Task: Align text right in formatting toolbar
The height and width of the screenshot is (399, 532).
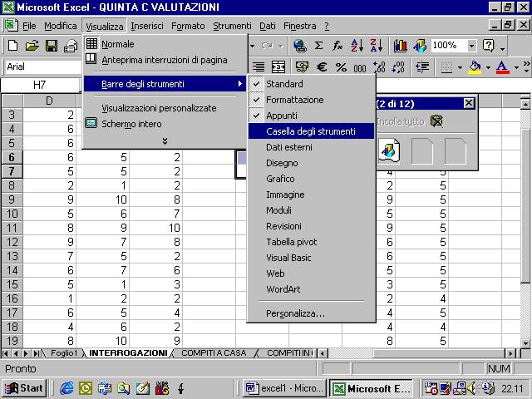Action: [x=259, y=66]
